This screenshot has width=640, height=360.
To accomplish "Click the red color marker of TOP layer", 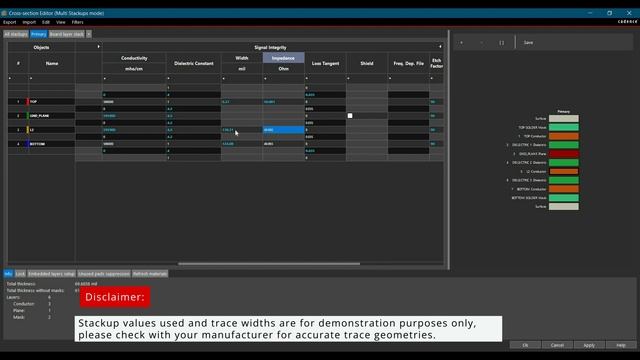I will [x=27, y=102].
